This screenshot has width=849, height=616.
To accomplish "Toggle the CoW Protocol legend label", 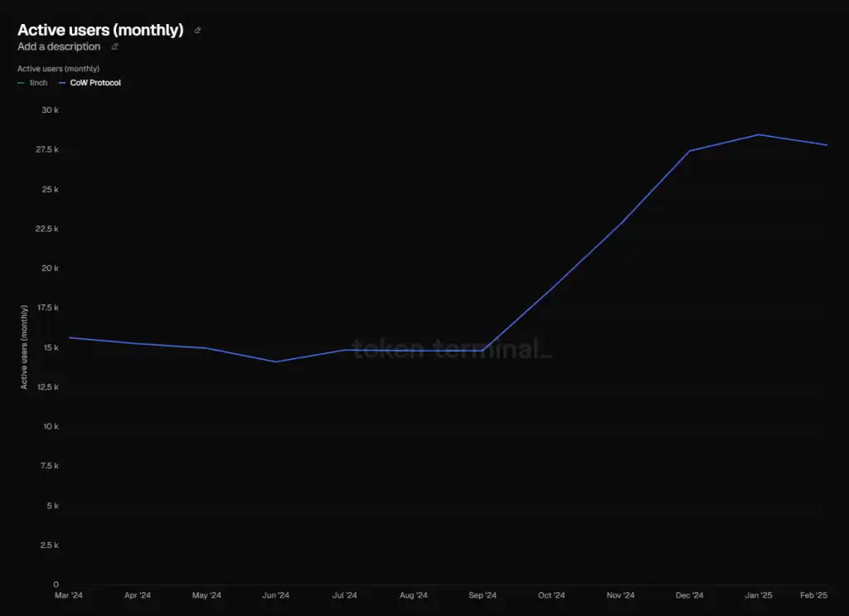I will (x=95, y=83).
